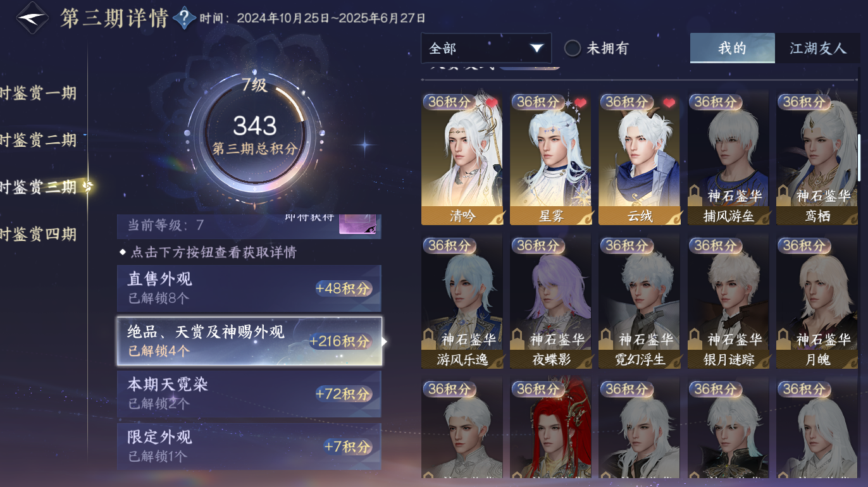Switch to the 江湖友人 tab

point(817,48)
